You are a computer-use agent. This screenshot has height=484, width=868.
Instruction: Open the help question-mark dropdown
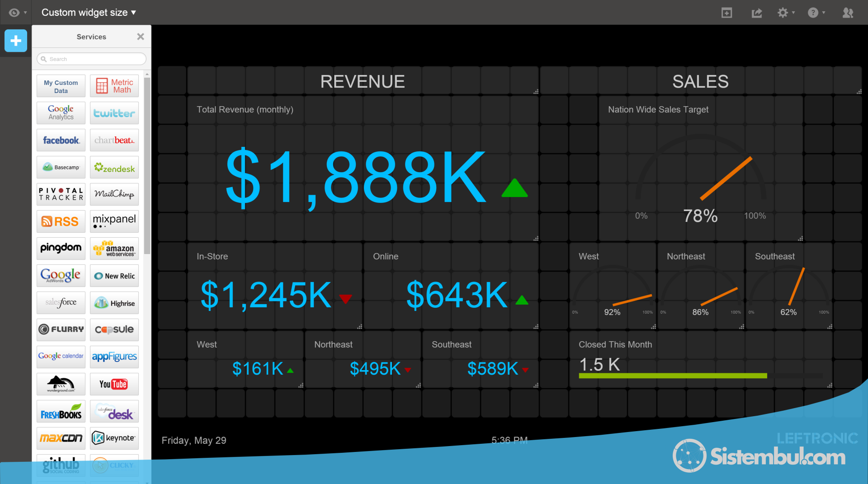point(816,13)
